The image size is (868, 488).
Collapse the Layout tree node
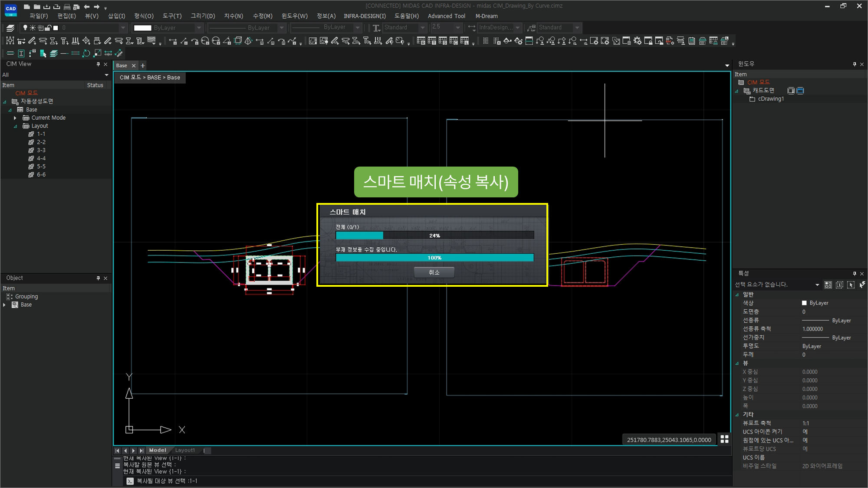click(15, 126)
